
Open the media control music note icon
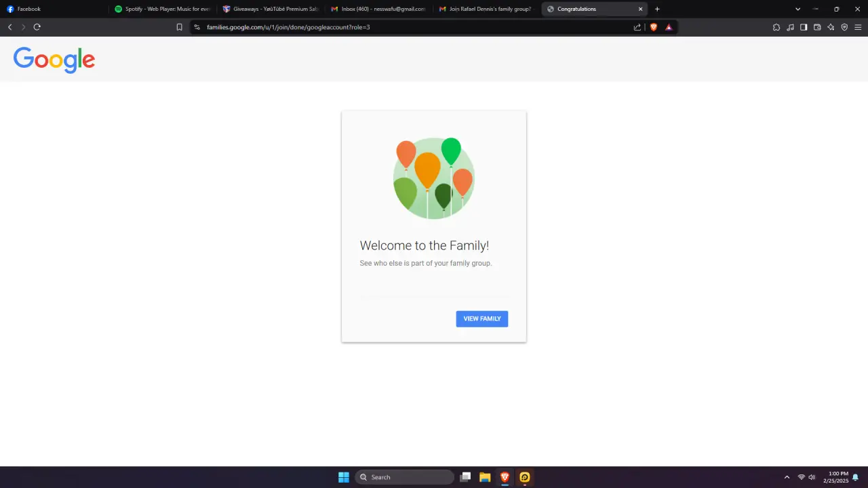[790, 27]
